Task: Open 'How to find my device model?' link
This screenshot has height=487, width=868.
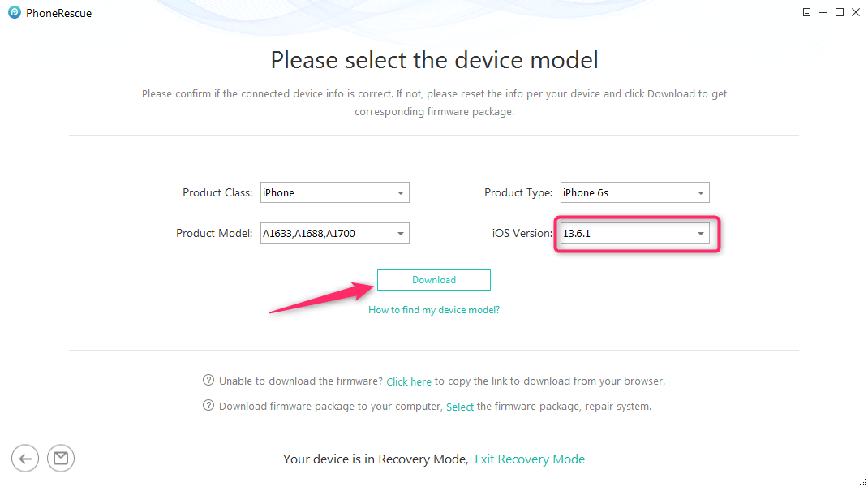Action: click(x=434, y=310)
